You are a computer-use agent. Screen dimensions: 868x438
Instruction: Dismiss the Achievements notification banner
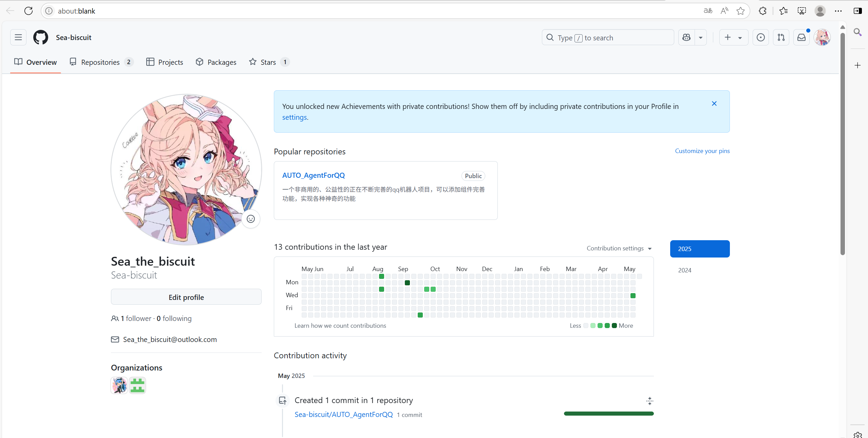click(714, 103)
